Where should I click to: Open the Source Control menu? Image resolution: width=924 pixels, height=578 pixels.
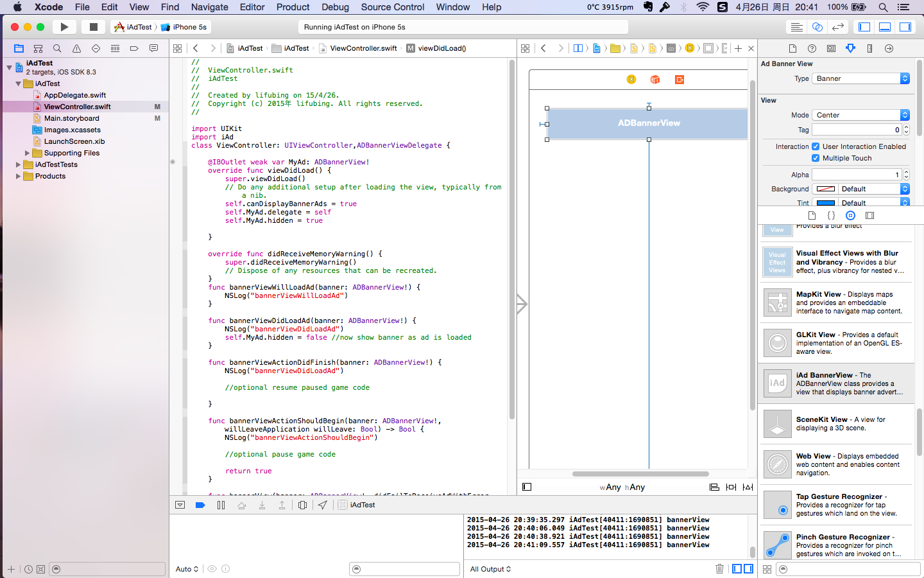coord(393,7)
